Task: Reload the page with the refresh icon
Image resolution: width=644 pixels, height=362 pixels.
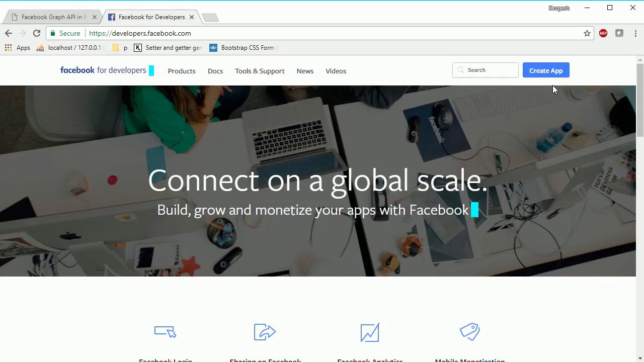Action: pos(37,33)
